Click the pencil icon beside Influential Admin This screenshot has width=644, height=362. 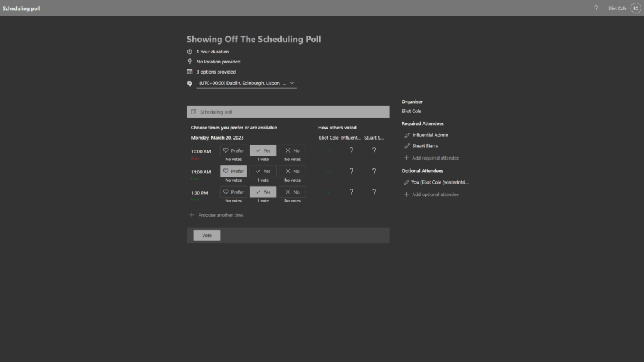pos(407,134)
